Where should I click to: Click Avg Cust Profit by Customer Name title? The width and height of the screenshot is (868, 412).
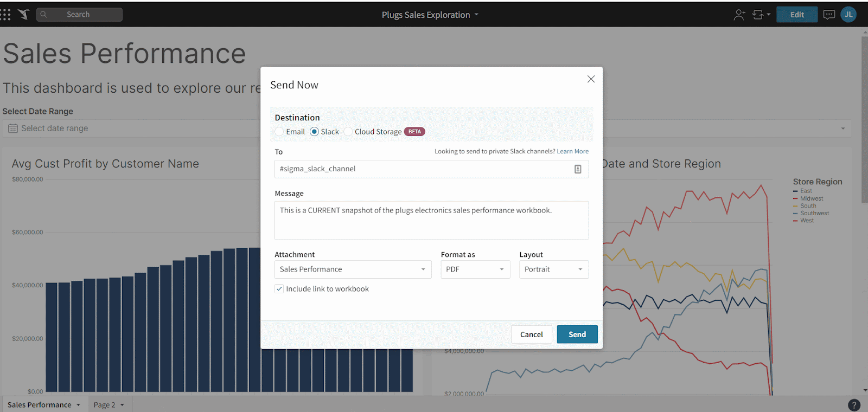pos(105,164)
